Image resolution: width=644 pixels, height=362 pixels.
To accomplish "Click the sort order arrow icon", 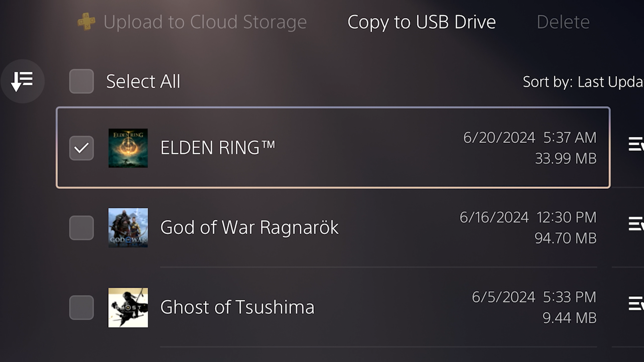I will [x=22, y=81].
